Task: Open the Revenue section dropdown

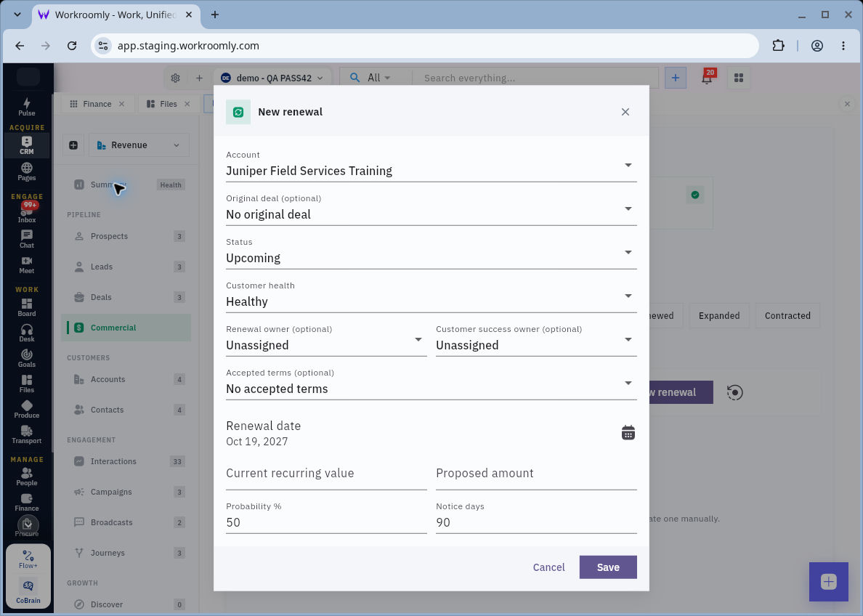Action: point(139,145)
